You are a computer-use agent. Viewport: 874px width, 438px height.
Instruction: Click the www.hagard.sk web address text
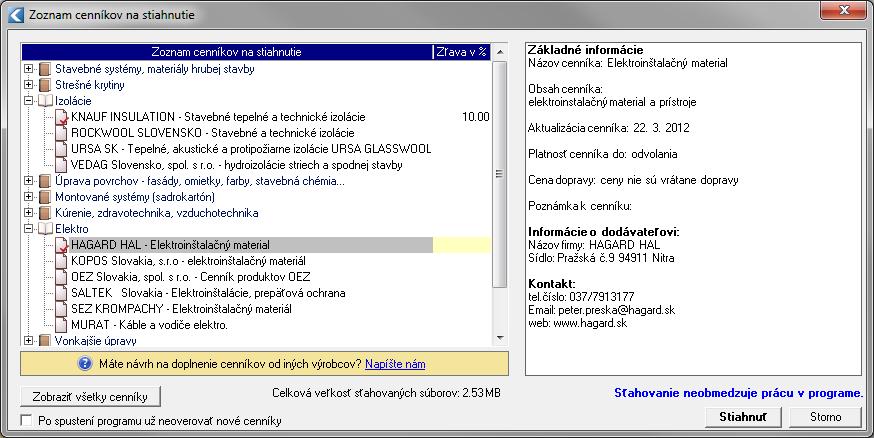click(590, 323)
